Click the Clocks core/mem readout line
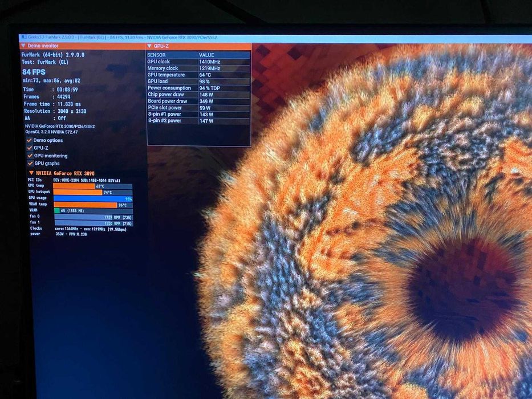Image resolution: width=532 pixels, height=399 pixels. 78,229
